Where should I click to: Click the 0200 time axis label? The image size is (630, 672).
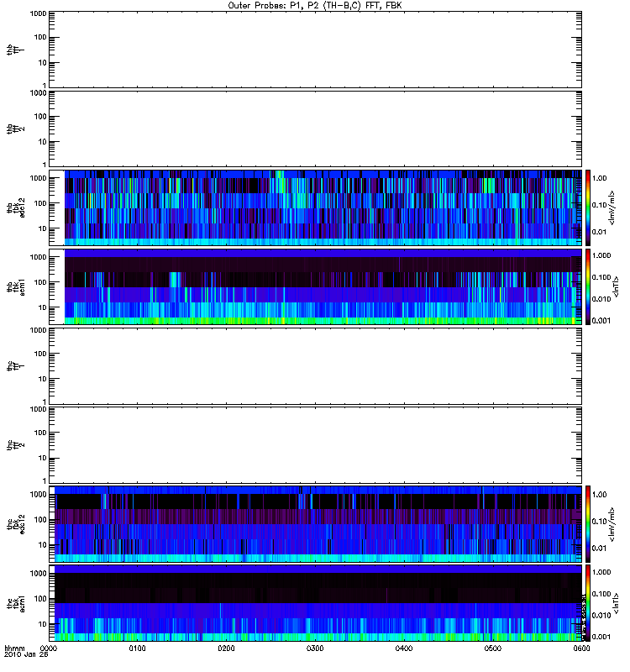(226, 648)
